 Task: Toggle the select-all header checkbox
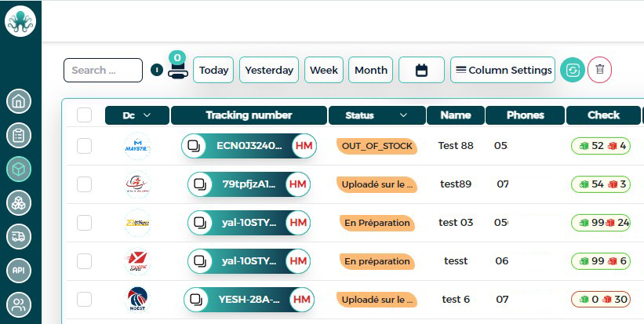[x=85, y=115]
